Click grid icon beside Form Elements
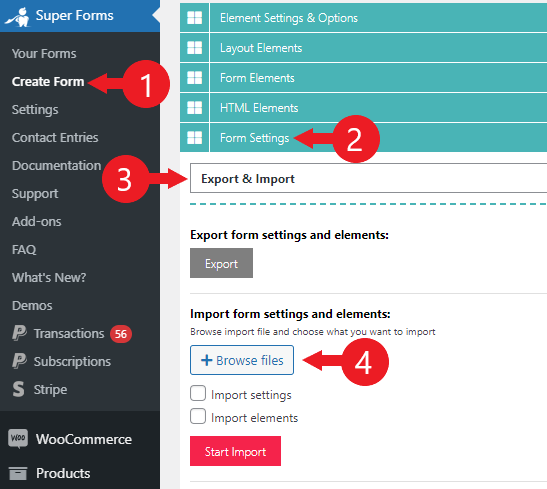The image size is (547, 489). pos(194,78)
